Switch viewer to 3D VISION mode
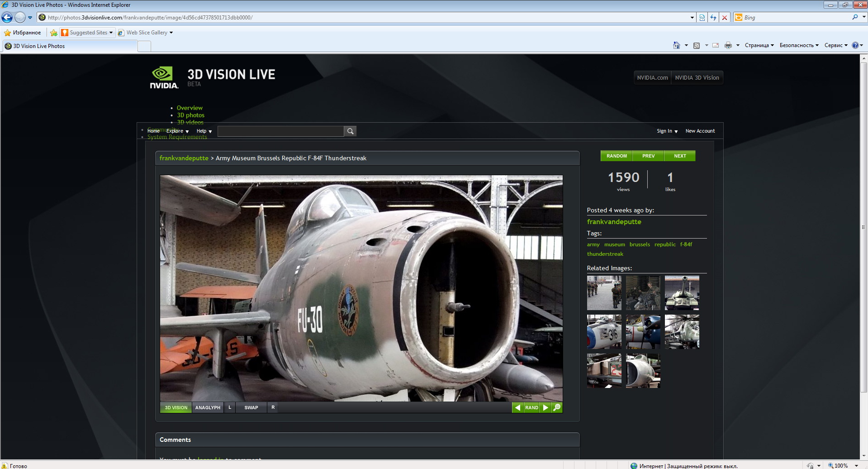This screenshot has height=469, width=868. pyautogui.click(x=176, y=407)
